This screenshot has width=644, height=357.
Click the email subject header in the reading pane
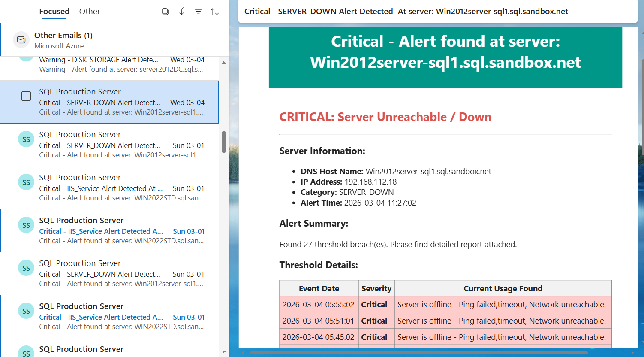point(406,12)
